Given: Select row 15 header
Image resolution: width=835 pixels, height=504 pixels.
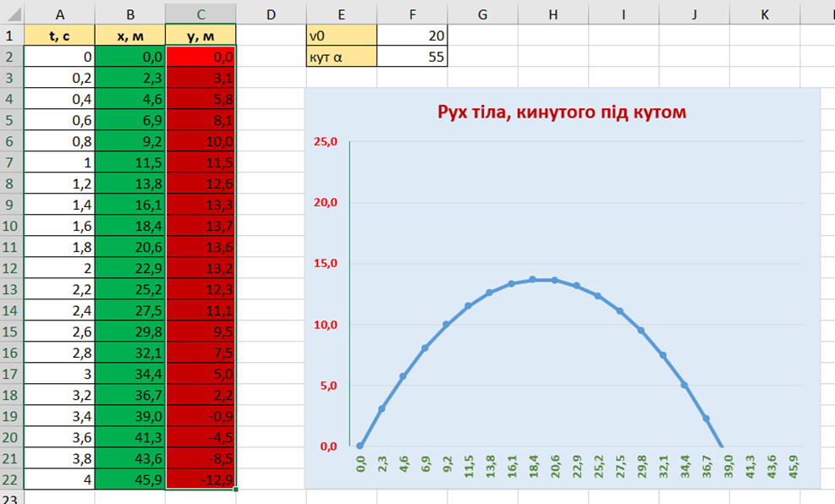Looking at the screenshot, I should 12,331.
